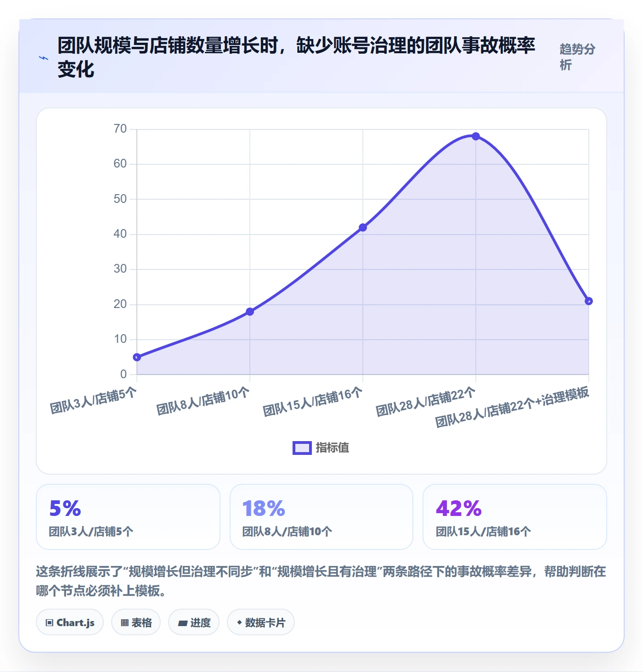Image resolution: width=643 pixels, height=672 pixels.
Task: Click the x-axis label 团队15人/店铺16个
Action: point(312,402)
